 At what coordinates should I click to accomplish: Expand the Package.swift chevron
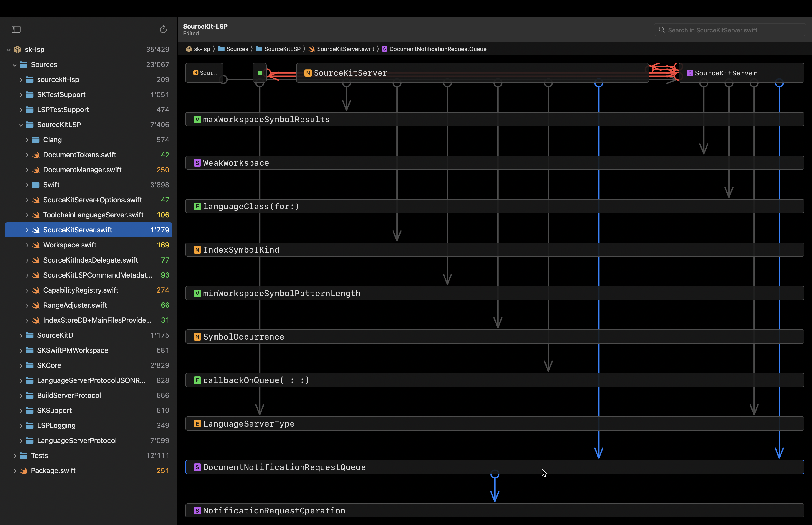point(15,471)
